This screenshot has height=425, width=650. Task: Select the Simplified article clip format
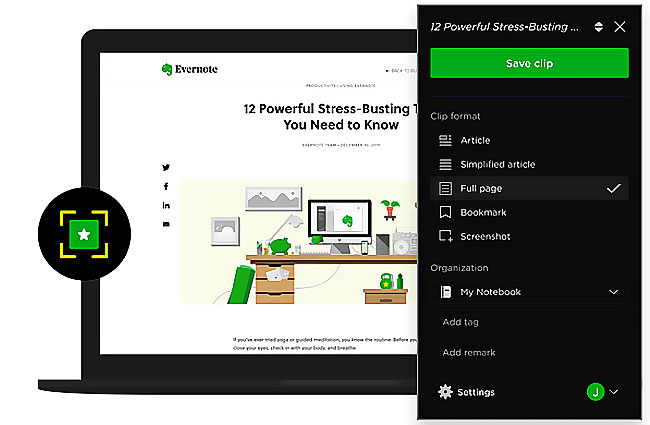pos(529,165)
